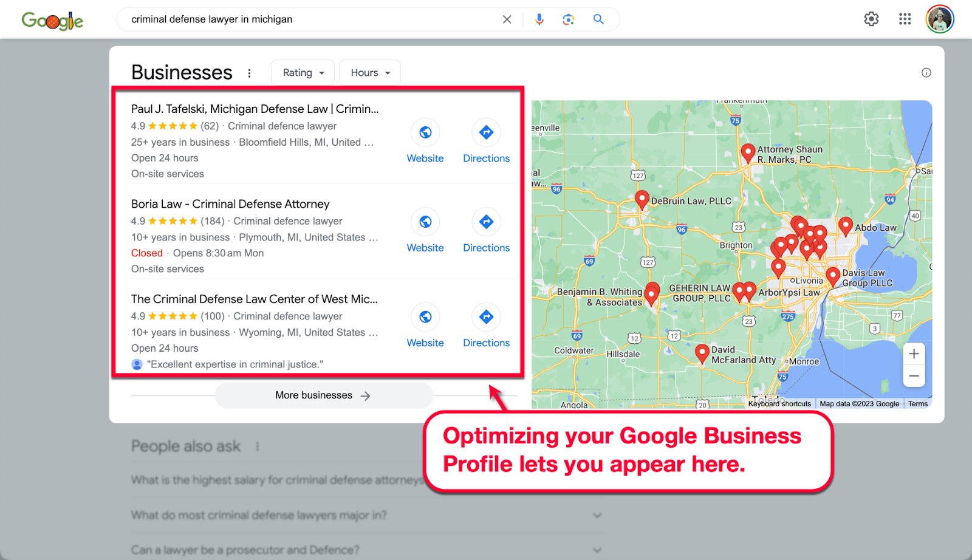This screenshot has width=972, height=560.
Task: Visit the Boria Law website icon
Action: 425,222
